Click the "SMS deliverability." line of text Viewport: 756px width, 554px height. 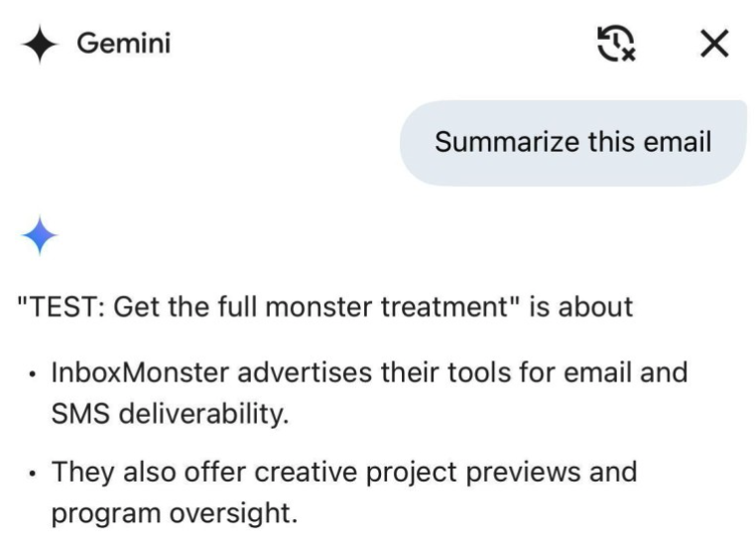tap(170, 413)
